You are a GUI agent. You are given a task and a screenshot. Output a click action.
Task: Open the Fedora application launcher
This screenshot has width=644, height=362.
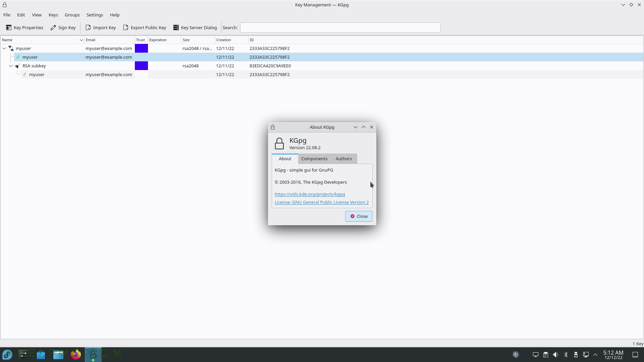coord(7,354)
